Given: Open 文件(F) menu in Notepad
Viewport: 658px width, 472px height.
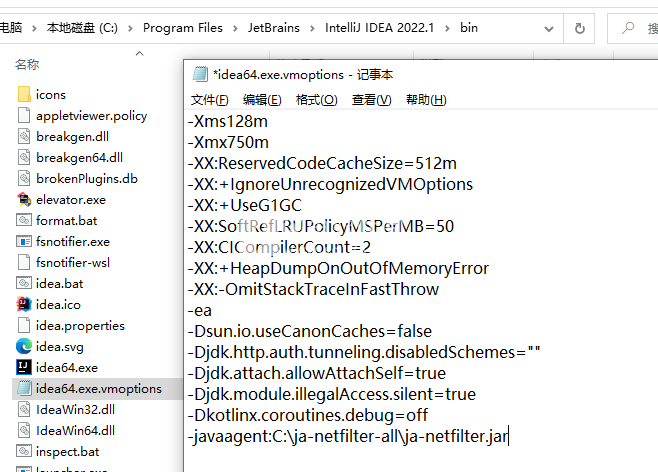Looking at the screenshot, I should tap(209, 100).
